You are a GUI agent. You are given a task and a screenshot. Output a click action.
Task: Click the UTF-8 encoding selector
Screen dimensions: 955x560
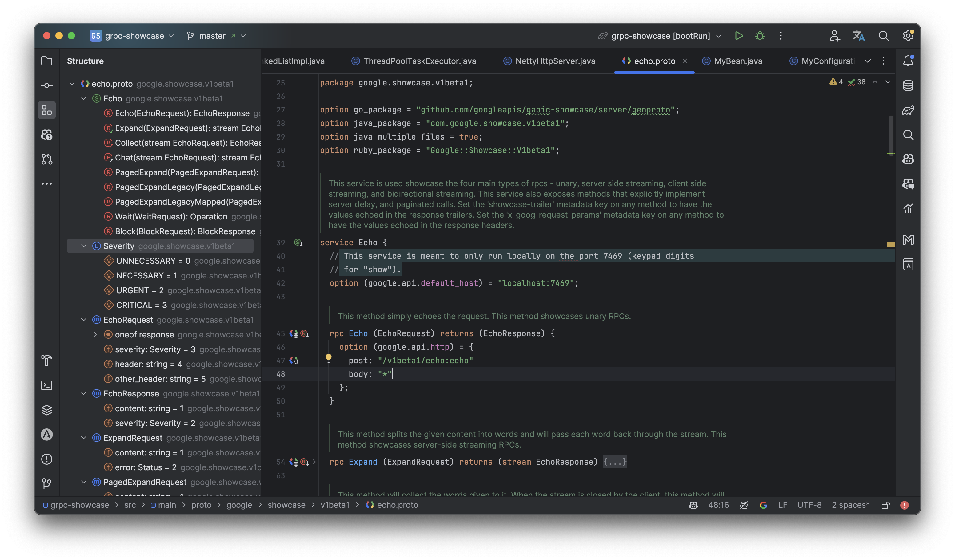coord(809,505)
